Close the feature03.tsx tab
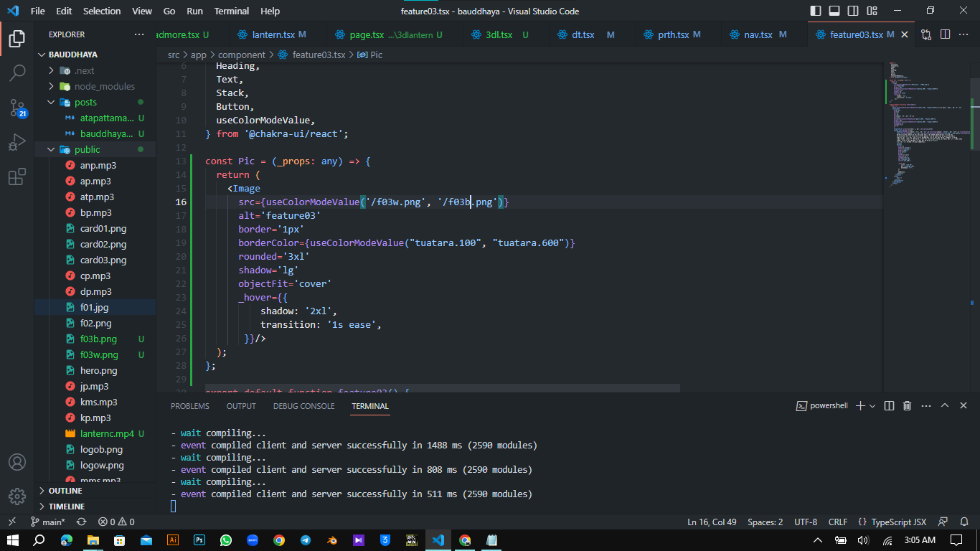The height and width of the screenshot is (551, 980). click(905, 34)
